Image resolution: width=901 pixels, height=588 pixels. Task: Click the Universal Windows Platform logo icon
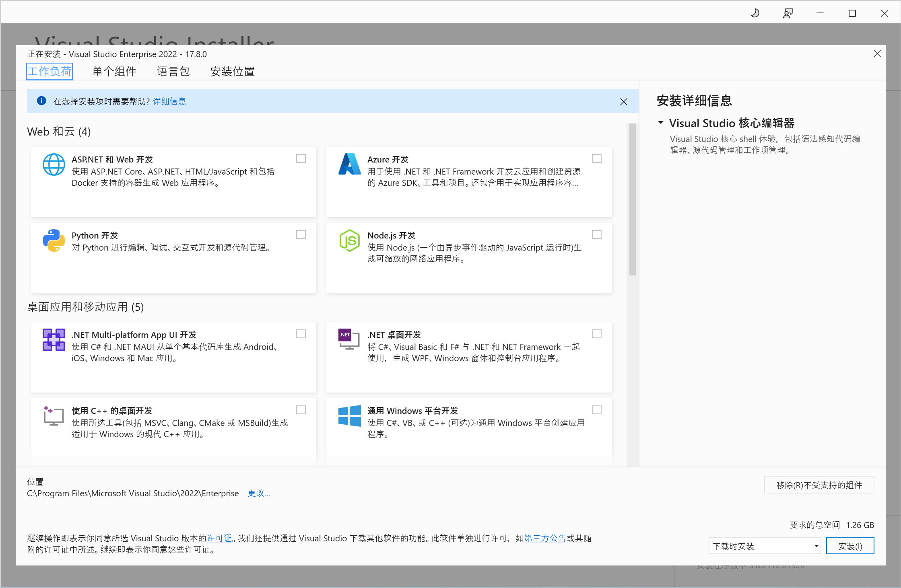click(349, 416)
